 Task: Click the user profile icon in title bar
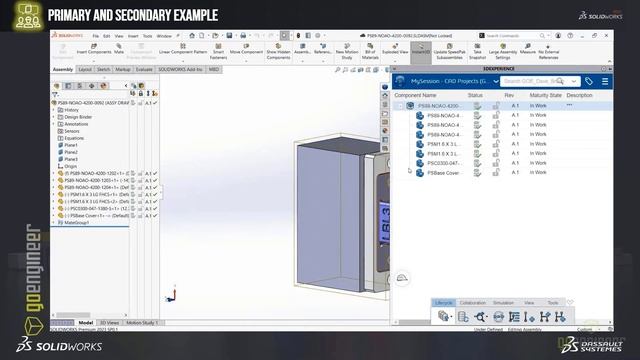558,36
